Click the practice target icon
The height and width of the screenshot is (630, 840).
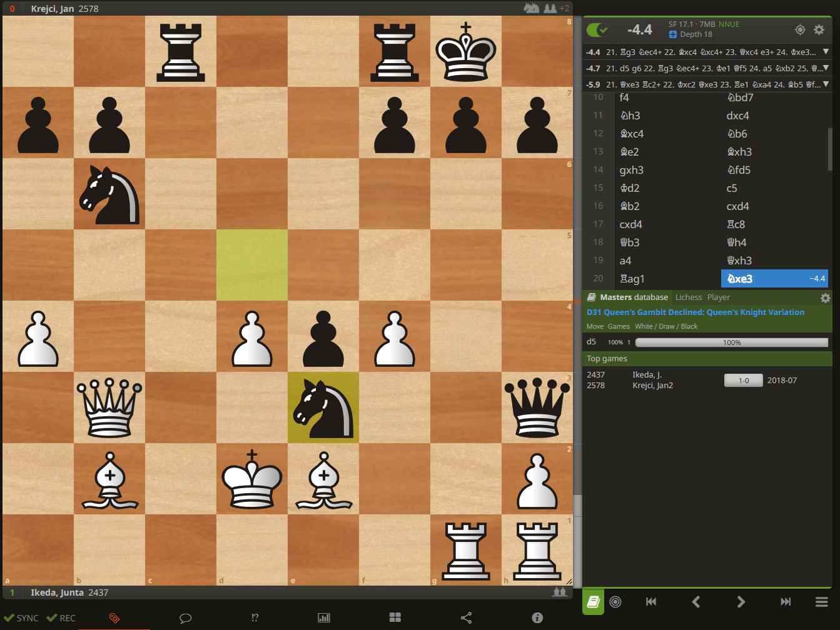(x=615, y=602)
